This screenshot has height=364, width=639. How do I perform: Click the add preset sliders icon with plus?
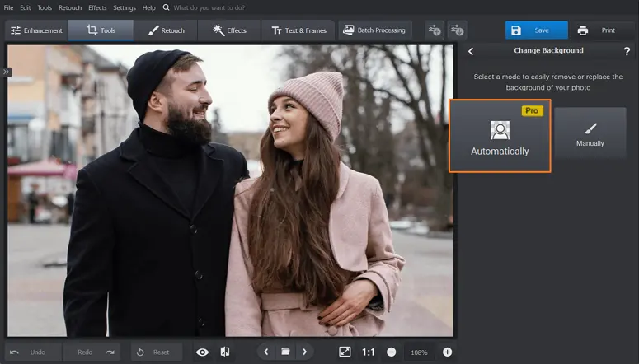435,30
